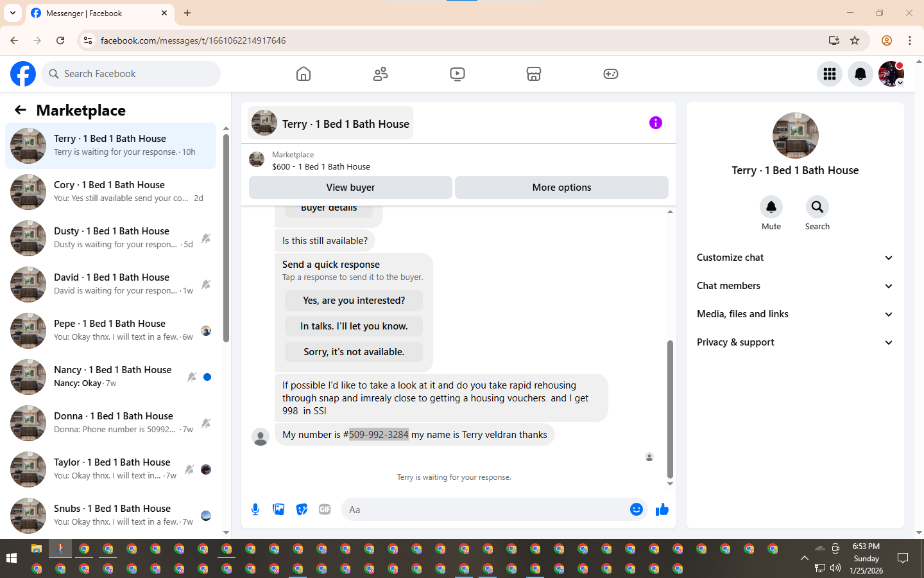Open the account profile picture menu

coord(891,74)
